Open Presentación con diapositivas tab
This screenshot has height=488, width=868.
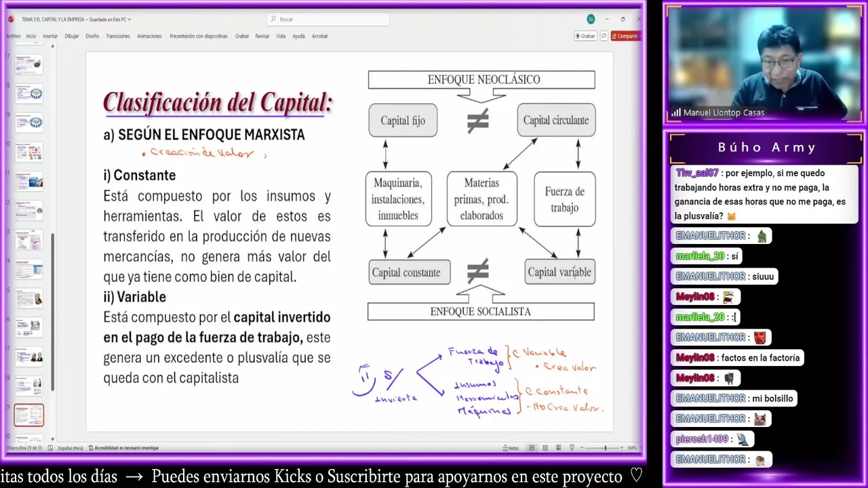click(199, 36)
